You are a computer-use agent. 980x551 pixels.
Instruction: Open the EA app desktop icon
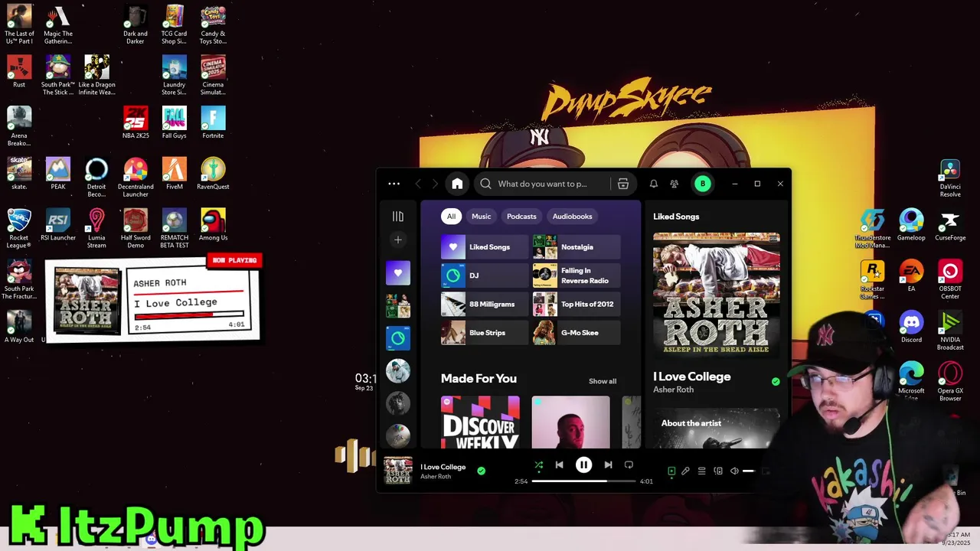pos(911,275)
